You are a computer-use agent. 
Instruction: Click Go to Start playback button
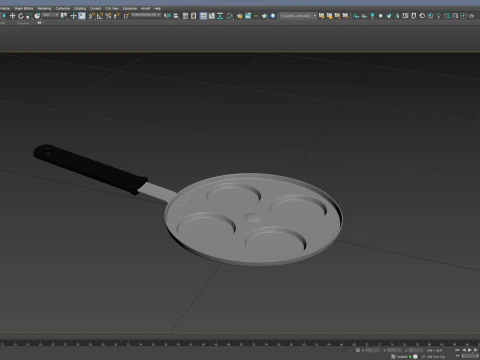(458, 350)
